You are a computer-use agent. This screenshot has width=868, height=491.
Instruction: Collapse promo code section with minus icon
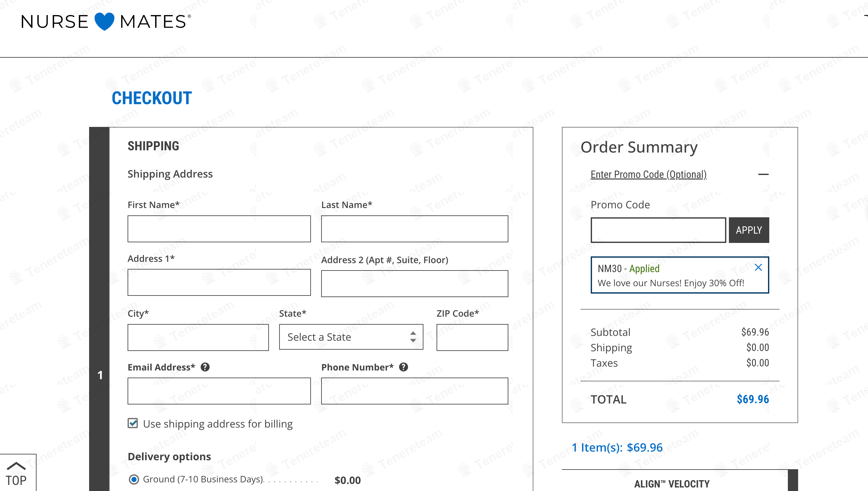point(763,174)
